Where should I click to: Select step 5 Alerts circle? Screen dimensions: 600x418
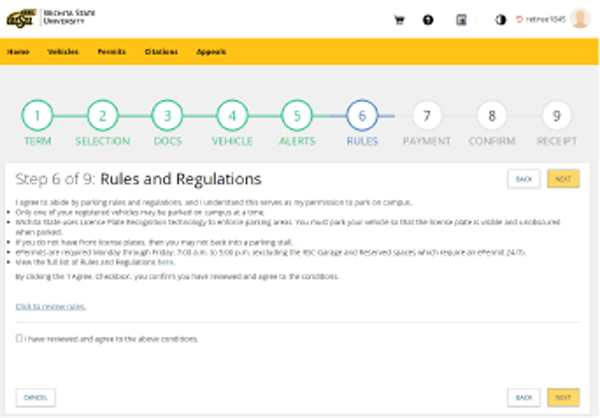(x=297, y=116)
